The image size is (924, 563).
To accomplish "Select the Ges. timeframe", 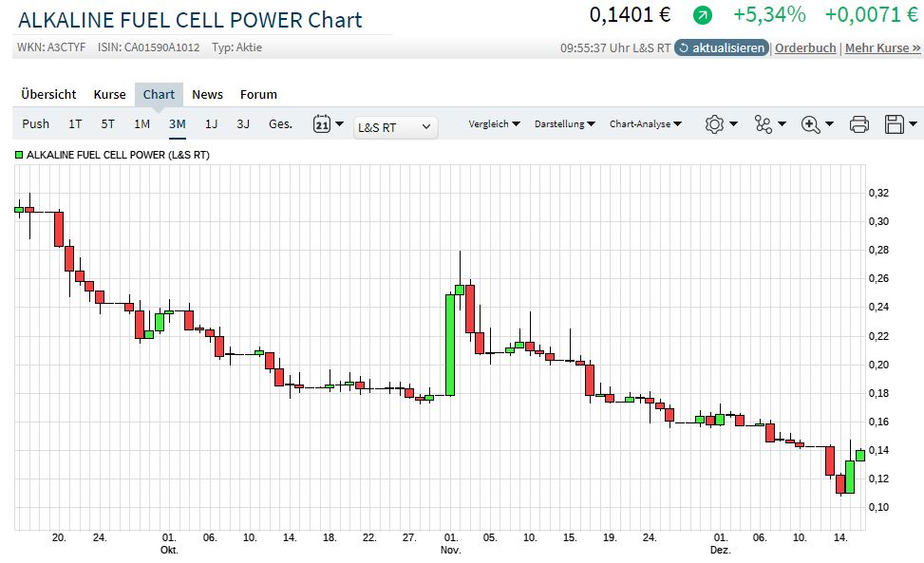I will pyautogui.click(x=280, y=123).
